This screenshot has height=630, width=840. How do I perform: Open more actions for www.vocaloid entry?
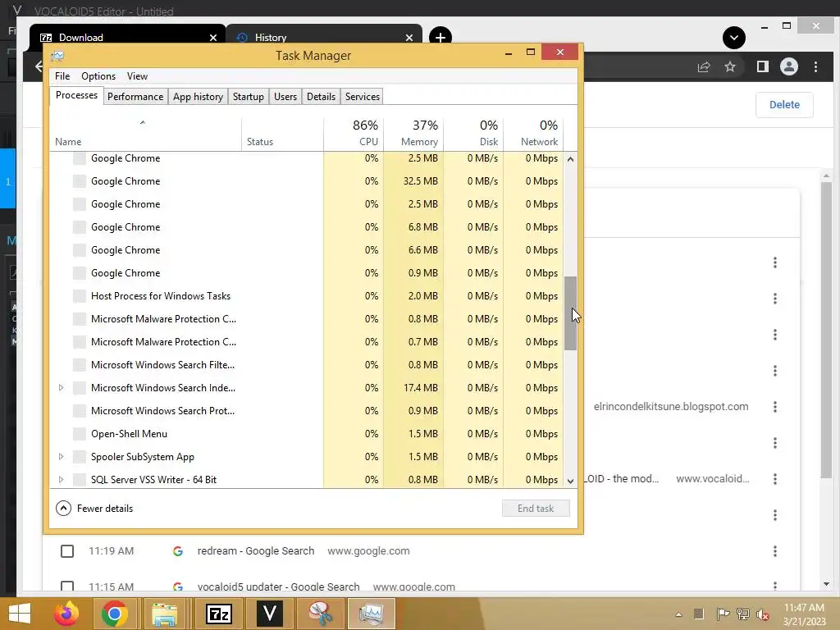click(774, 479)
